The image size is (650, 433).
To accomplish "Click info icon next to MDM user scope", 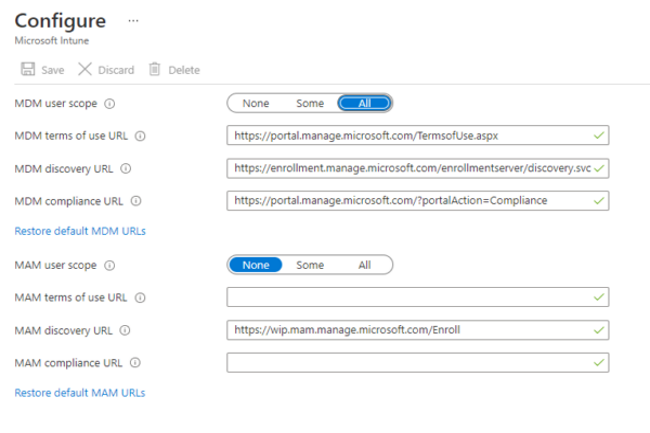I will 109,103.
